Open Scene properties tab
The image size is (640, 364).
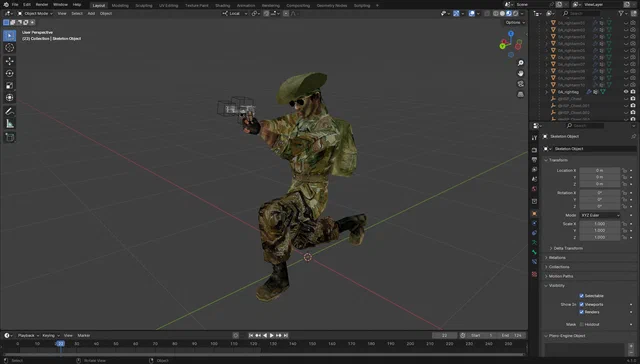(534, 179)
